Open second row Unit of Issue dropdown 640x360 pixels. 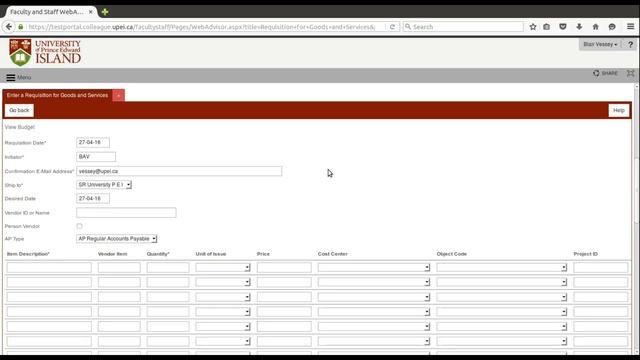point(223,282)
